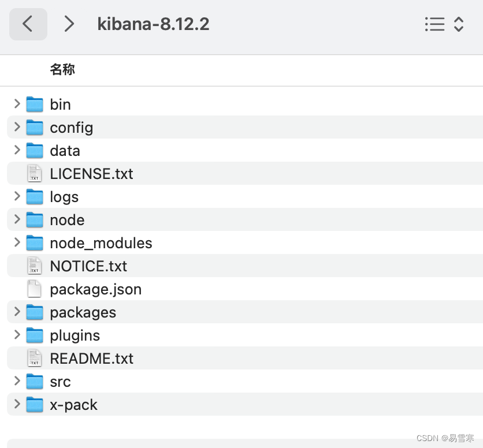Click the LICENSE.txt document icon
483x448 pixels.
click(x=35, y=173)
